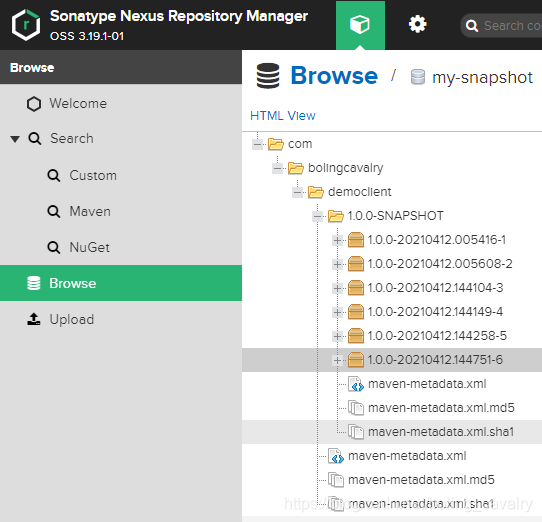The width and height of the screenshot is (542, 522).
Task: Click the package box icon of 005608-2
Action: click(x=356, y=264)
